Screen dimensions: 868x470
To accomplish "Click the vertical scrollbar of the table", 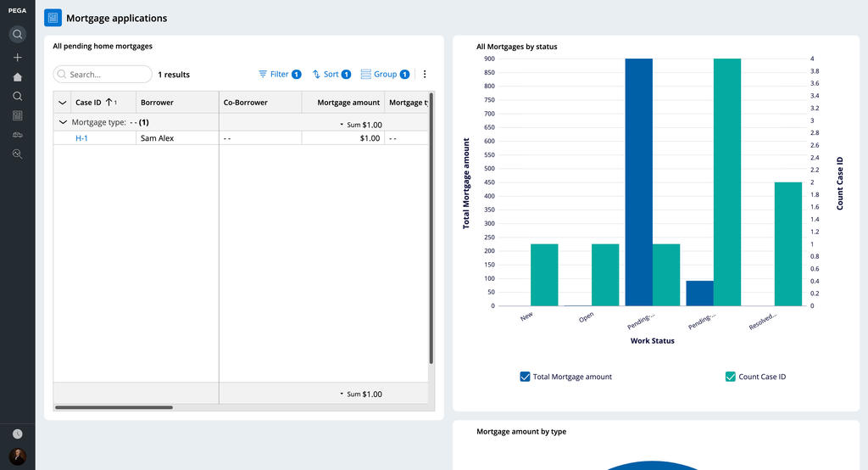I will tap(431, 228).
